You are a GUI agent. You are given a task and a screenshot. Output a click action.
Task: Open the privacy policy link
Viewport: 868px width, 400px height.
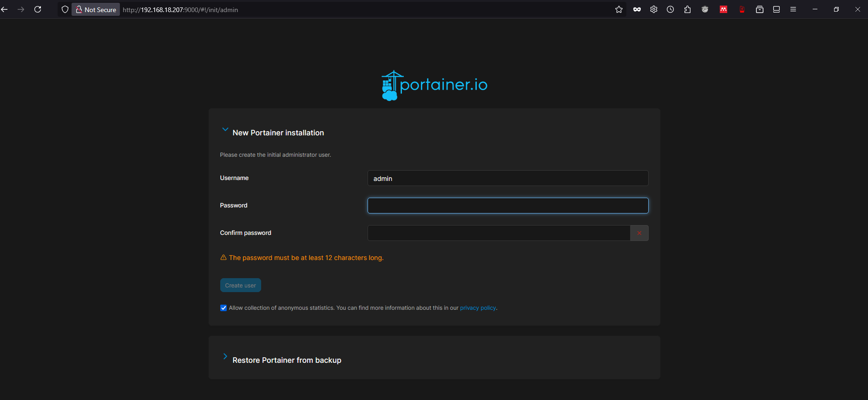(x=478, y=308)
